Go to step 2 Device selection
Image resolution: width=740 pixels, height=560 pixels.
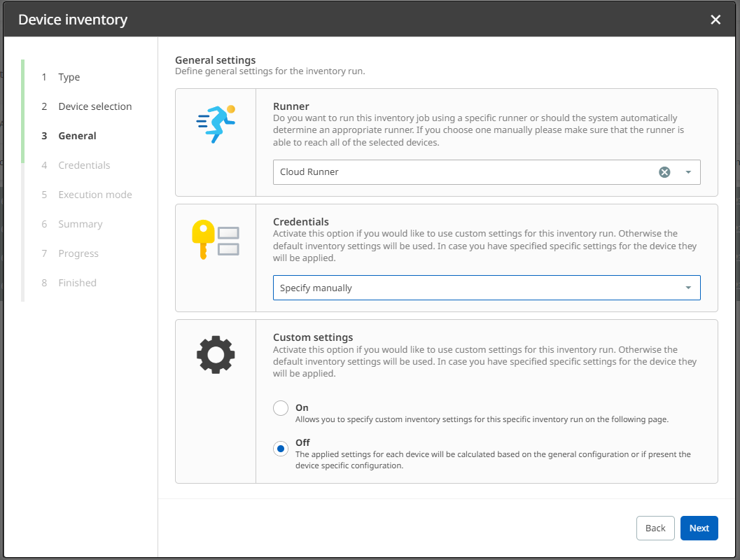95,106
